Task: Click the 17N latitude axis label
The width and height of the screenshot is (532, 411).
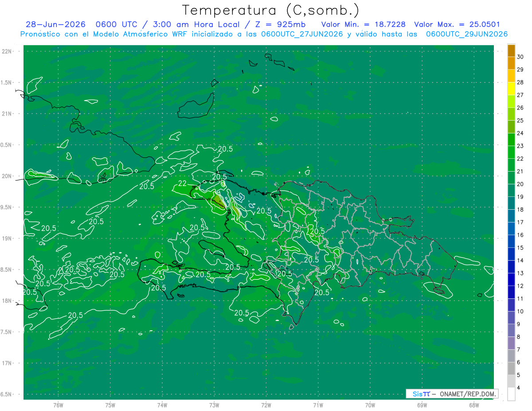Action: (x=7, y=363)
